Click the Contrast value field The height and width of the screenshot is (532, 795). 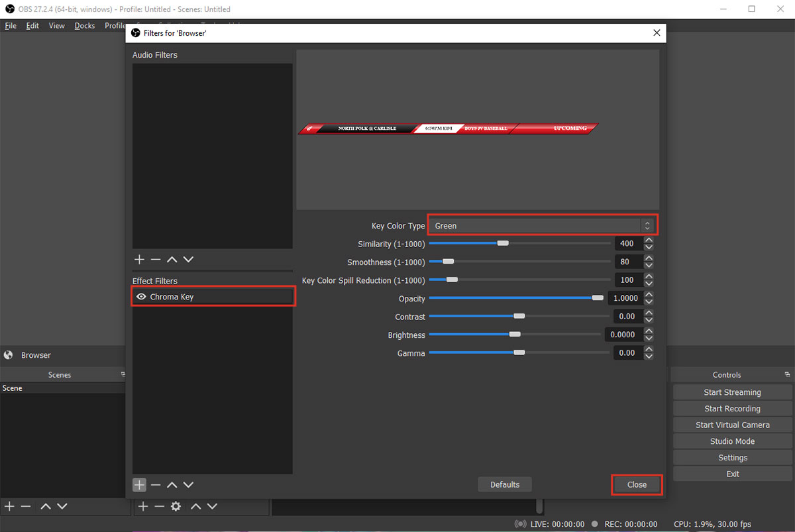(x=629, y=317)
